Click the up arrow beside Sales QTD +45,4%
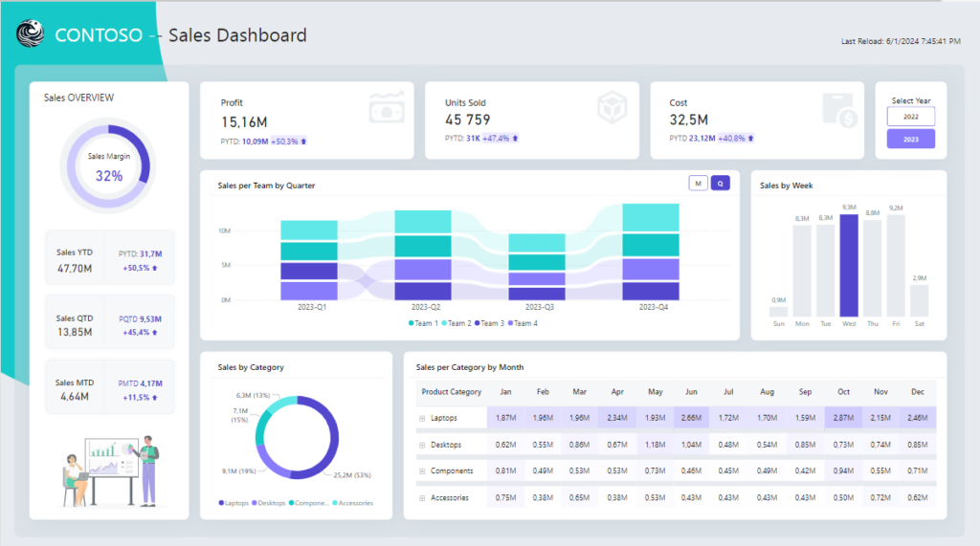 pos(154,333)
